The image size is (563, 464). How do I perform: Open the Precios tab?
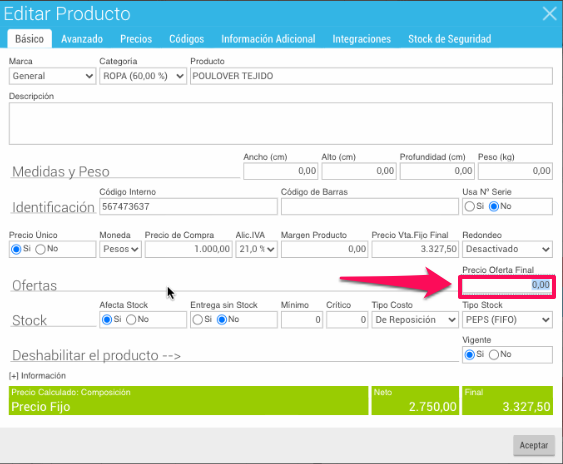coord(136,39)
